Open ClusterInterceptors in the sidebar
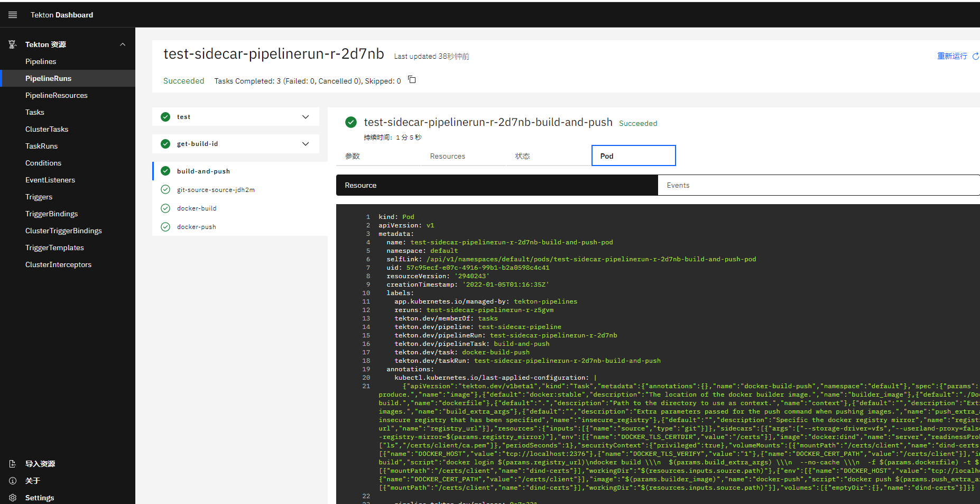 [68, 264]
